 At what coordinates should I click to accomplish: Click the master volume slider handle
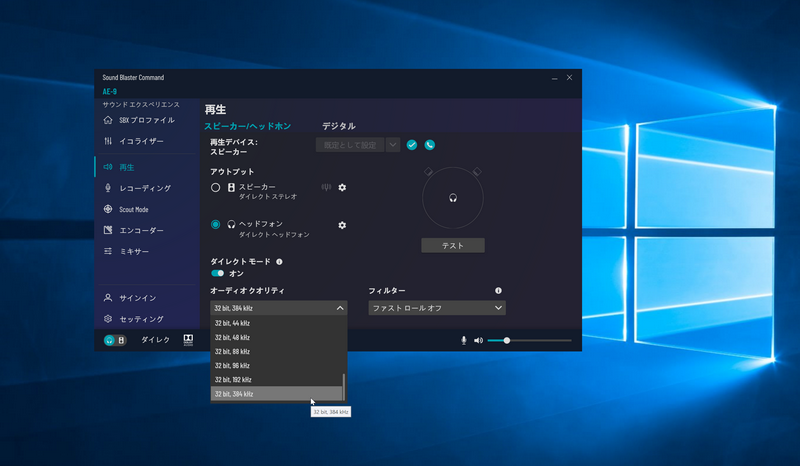coord(507,340)
